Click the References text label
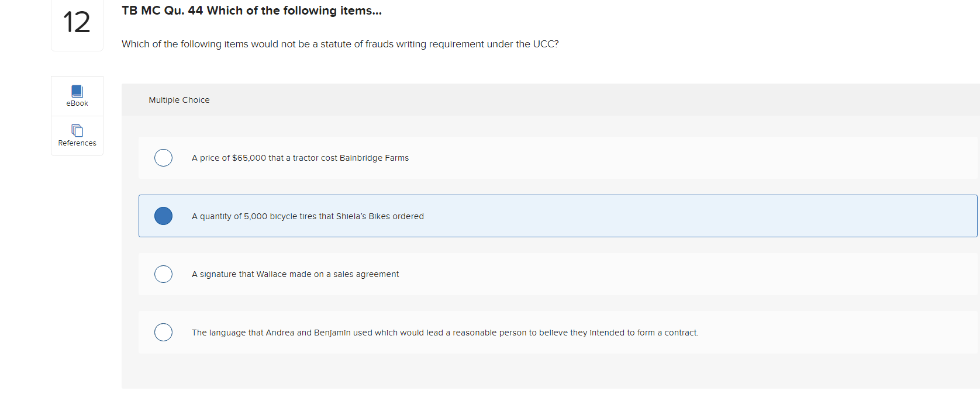 point(77,143)
